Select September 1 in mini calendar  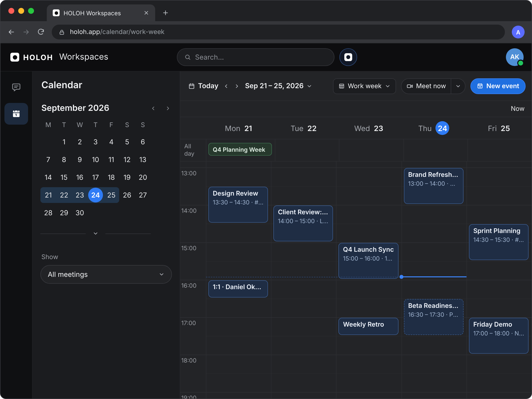(64, 142)
